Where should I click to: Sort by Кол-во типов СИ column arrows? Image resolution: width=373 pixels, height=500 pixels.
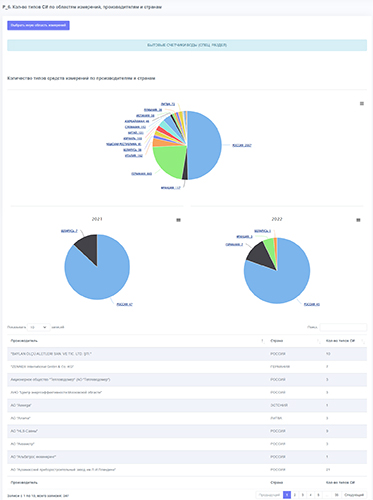point(363,341)
